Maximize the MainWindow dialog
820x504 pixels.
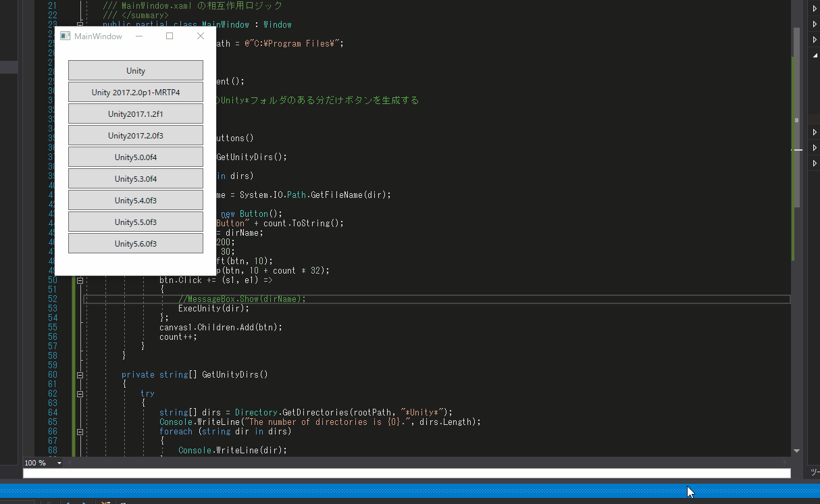coord(170,36)
